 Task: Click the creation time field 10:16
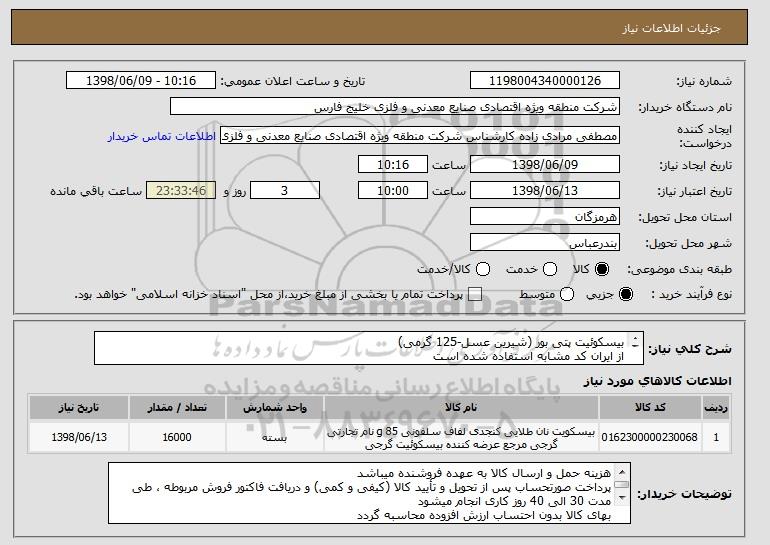pos(393,164)
